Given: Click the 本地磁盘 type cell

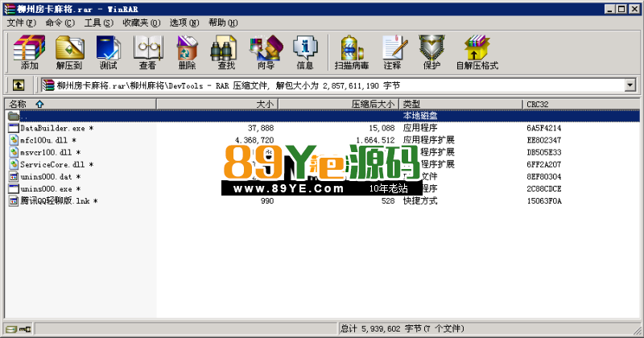Looking at the screenshot, I should [419, 116].
